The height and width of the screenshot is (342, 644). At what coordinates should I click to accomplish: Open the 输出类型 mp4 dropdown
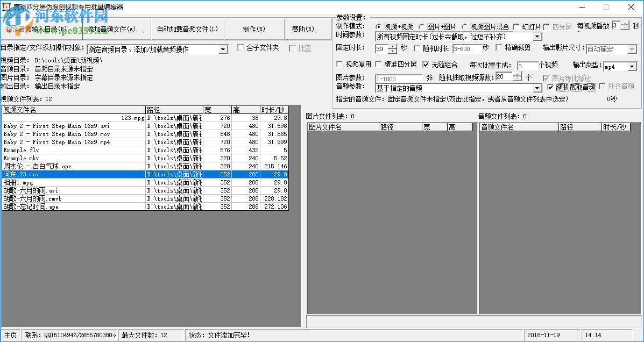pos(632,67)
